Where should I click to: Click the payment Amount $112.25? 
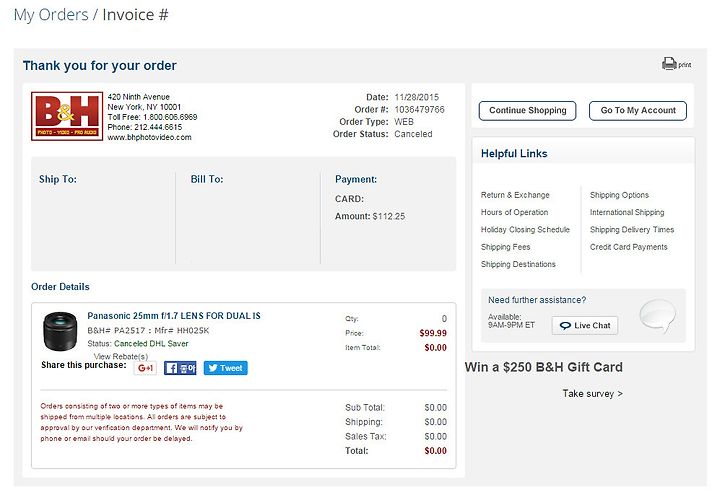tap(370, 216)
